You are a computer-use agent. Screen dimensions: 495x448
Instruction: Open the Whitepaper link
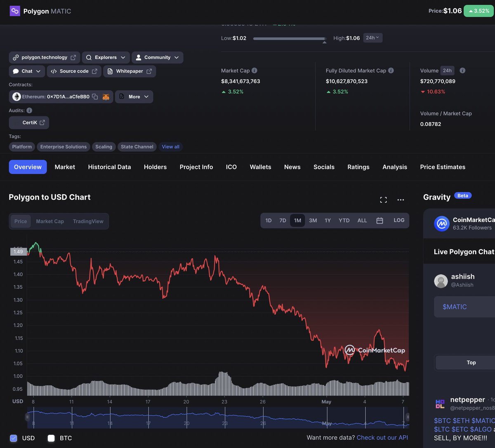coord(130,71)
